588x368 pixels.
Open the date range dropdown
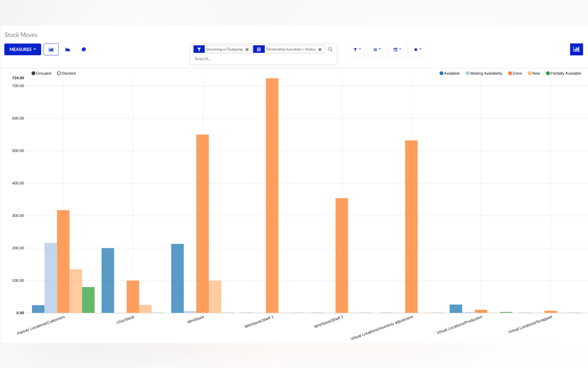[397, 49]
